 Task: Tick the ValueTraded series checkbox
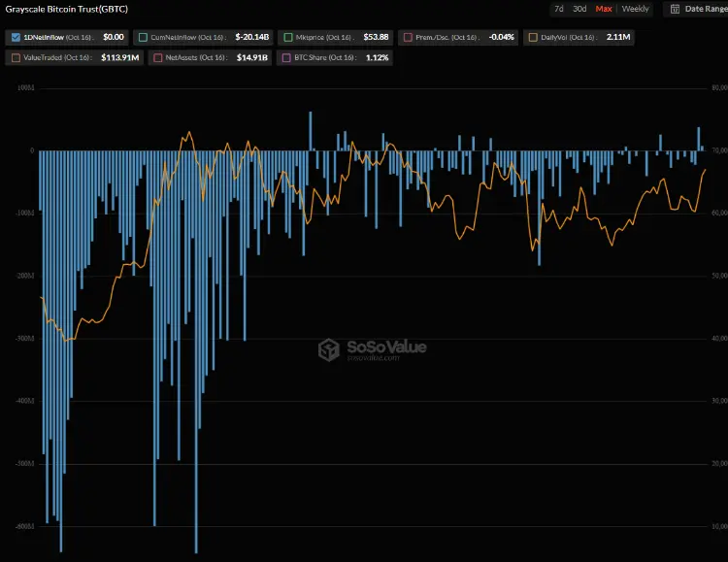(15, 58)
